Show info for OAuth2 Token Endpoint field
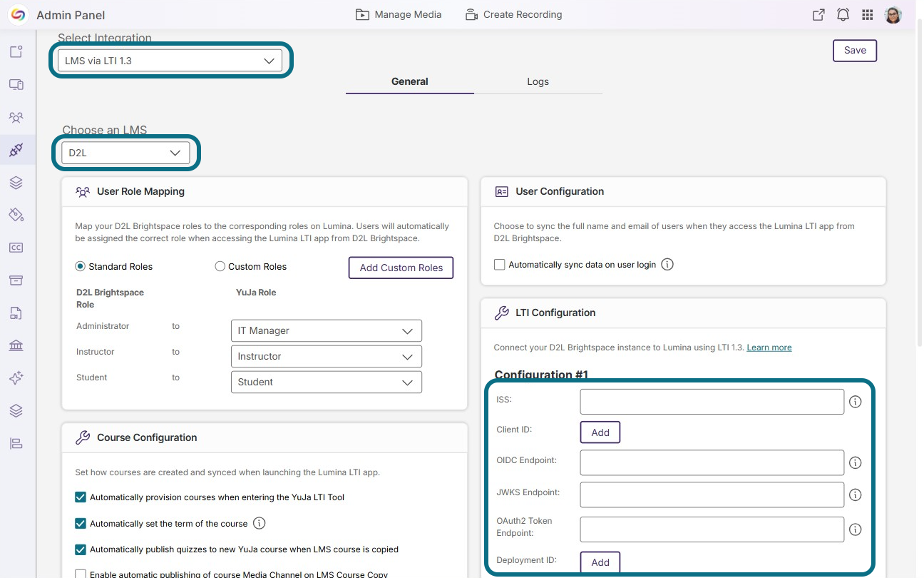924x578 pixels. pos(856,529)
